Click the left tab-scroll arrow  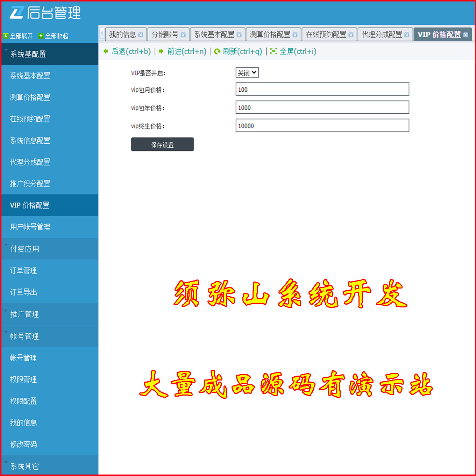tap(101, 34)
